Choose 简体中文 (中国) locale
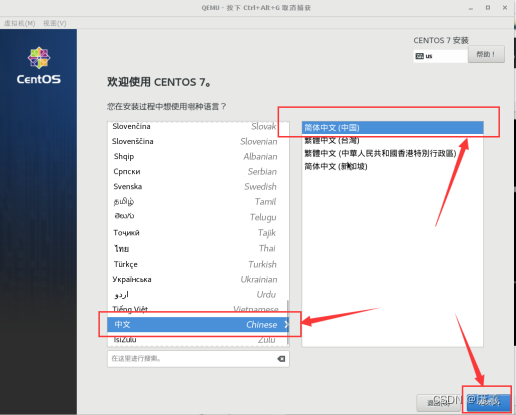Image resolution: width=516 pixels, height=415 pixels. (393, 128)
